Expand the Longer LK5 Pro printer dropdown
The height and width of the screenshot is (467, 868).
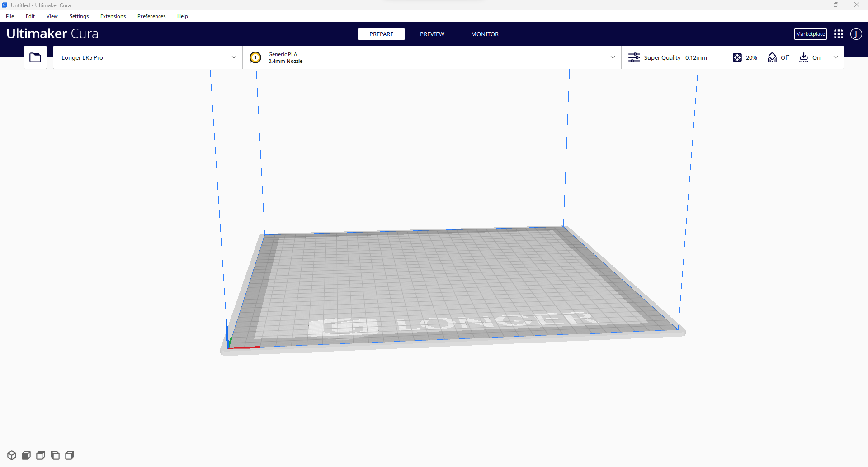(x=148, y=57)
